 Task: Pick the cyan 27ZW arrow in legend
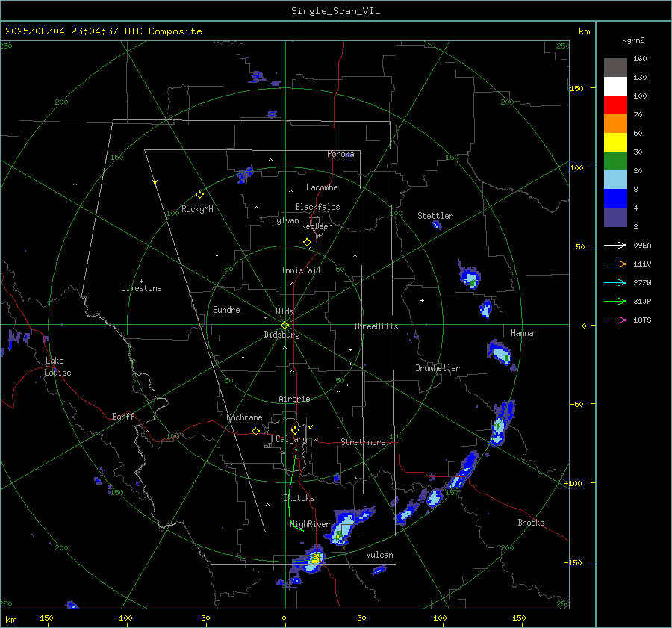click(615, 283)
